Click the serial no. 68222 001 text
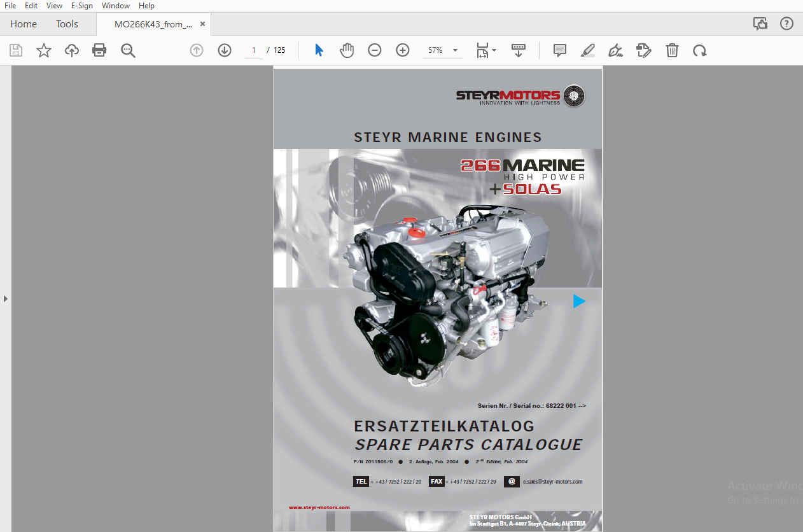 (x=531, y=405)
